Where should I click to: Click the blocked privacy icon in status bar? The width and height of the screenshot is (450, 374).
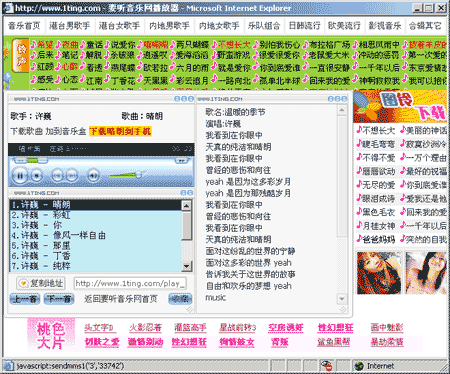coord(327,366)
